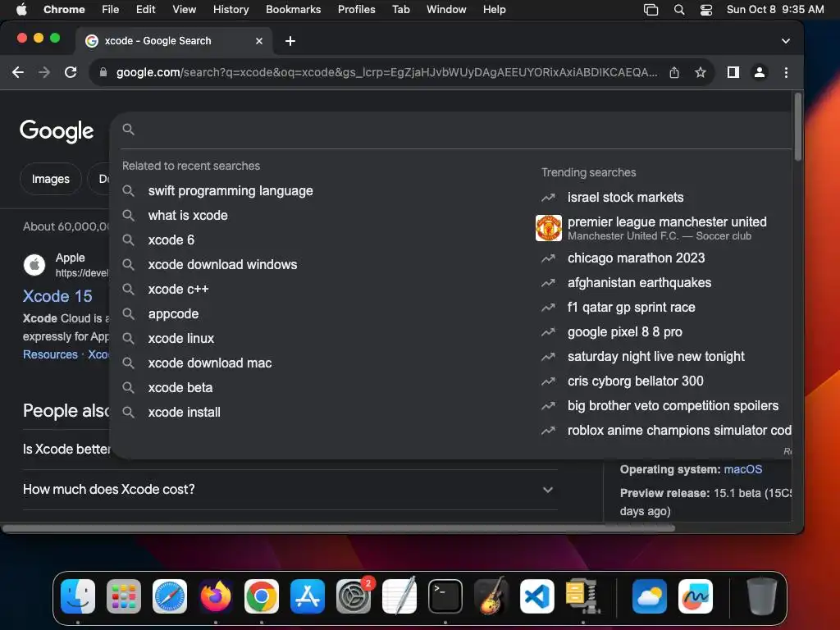The height and width of the screenshot is (630, 840).
Task: Click the vertical page scrollbar
Action: tap(797, 127)
